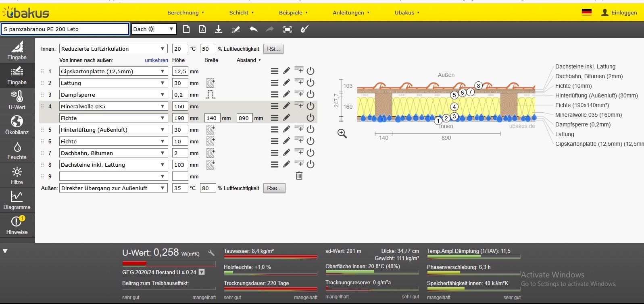
Task: Open the Dach component type dropdown
Action: click(154, 29)
